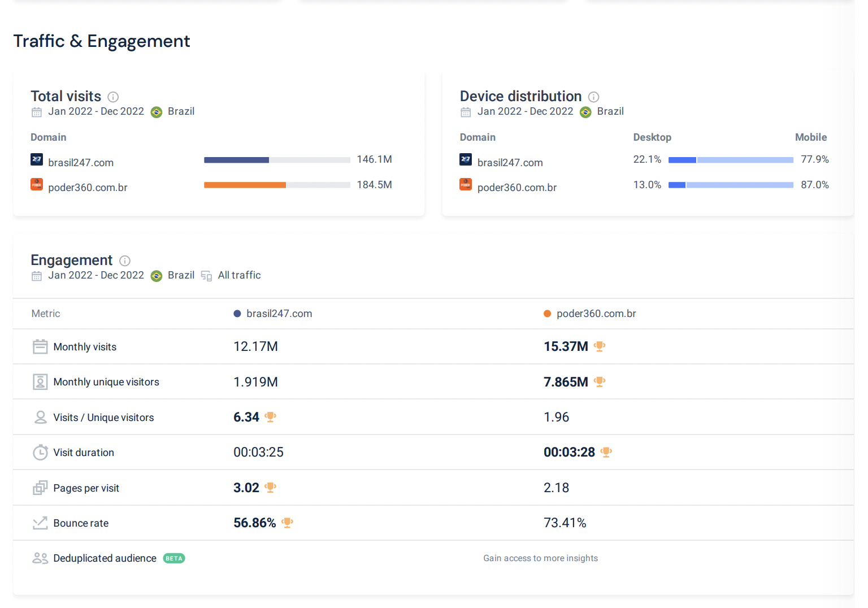Click Gain access to more insights link
868x608 pixels.
coord(540,558)
